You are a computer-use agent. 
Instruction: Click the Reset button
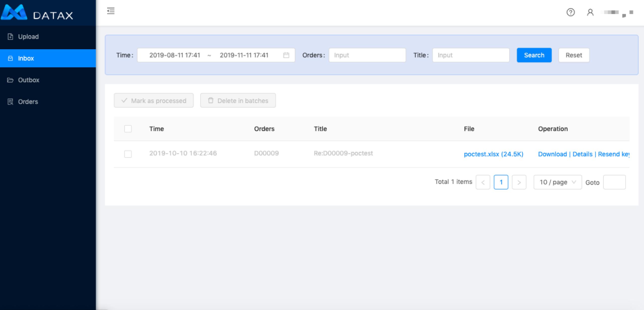point(574,55)
